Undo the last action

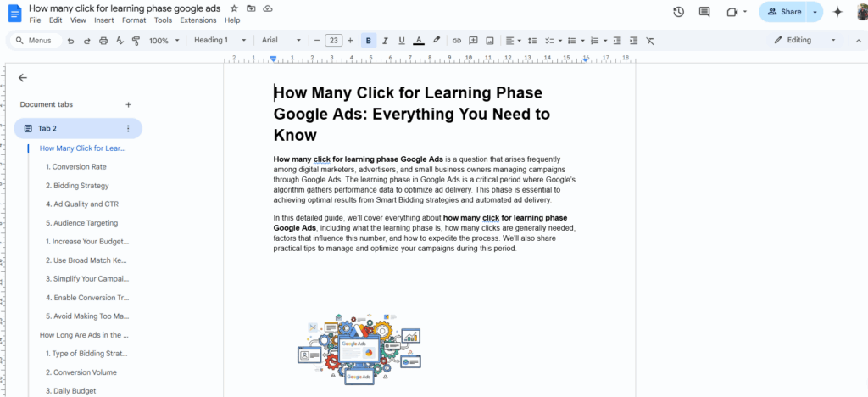click(x=70, y=41)
